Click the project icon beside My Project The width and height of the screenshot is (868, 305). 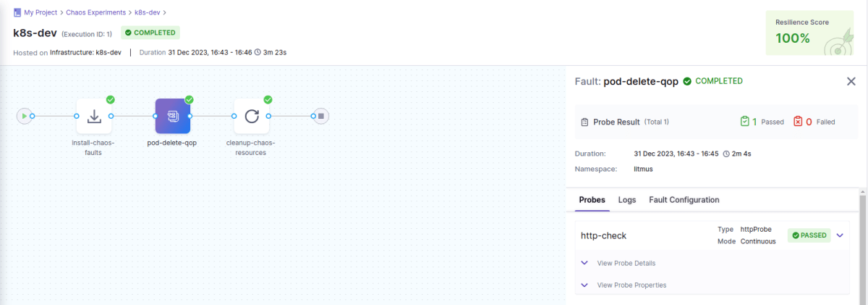(x=17, y=12)
